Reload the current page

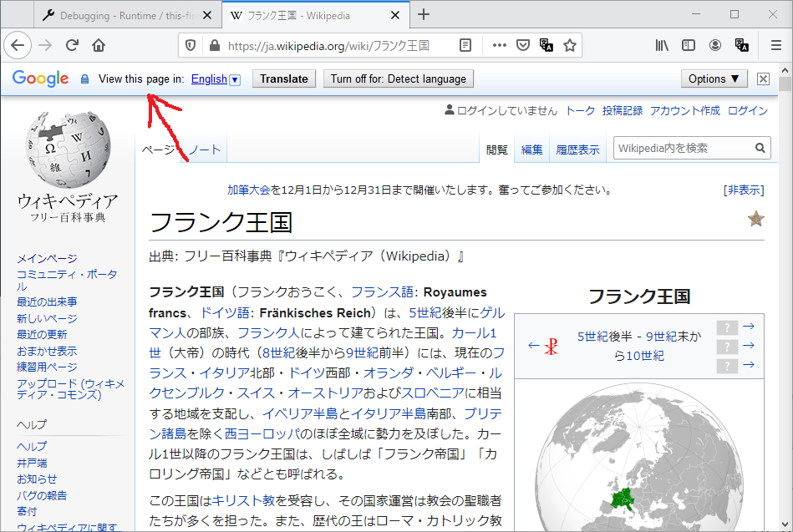(x=72, y=46)
